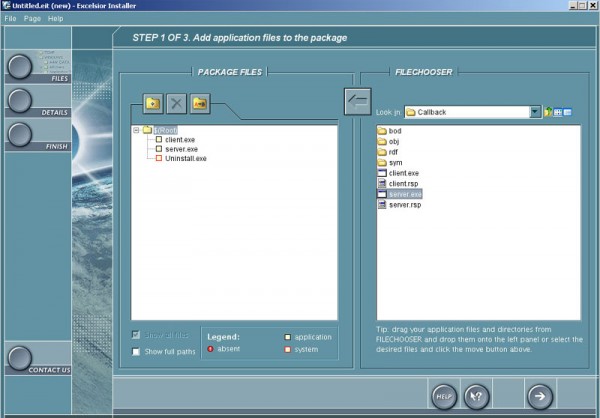Open the FINISH page round button
Image resolution: width=600 pixels, height=418 pixels.
pyautogui.click(x=20, y=135)
